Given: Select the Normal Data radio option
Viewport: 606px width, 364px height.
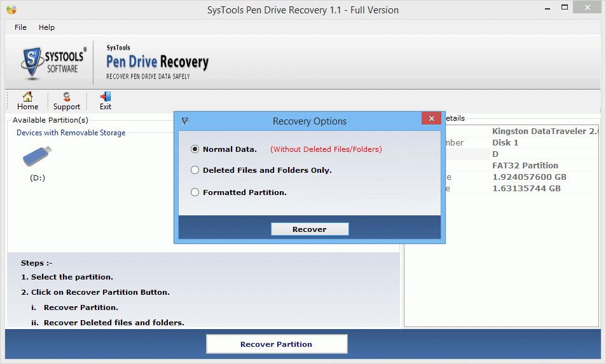Looking at the screenshot, I should coord(195,149).
